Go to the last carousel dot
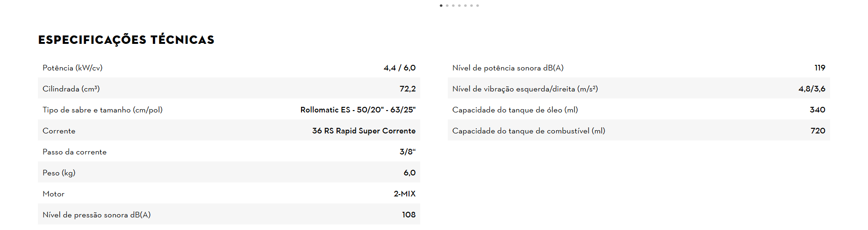 pos(478,6)
